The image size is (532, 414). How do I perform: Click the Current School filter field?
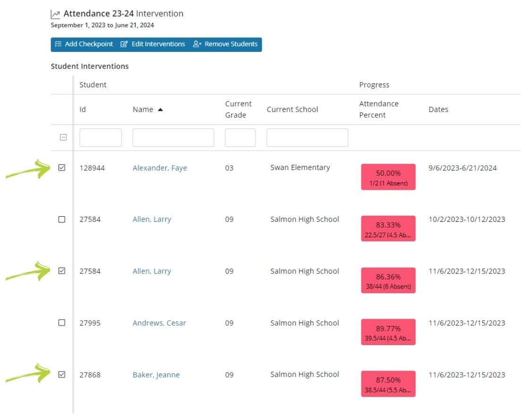[x=307, y=138]
